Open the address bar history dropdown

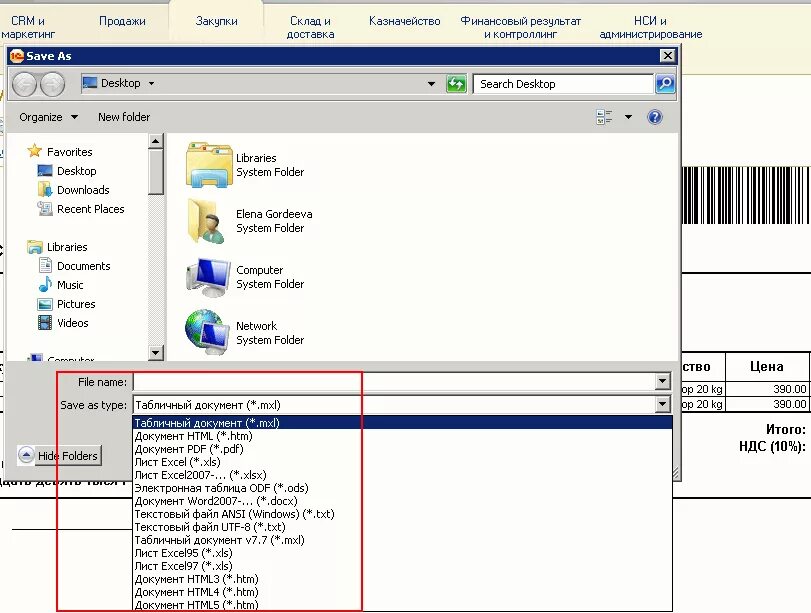point(431,83)
